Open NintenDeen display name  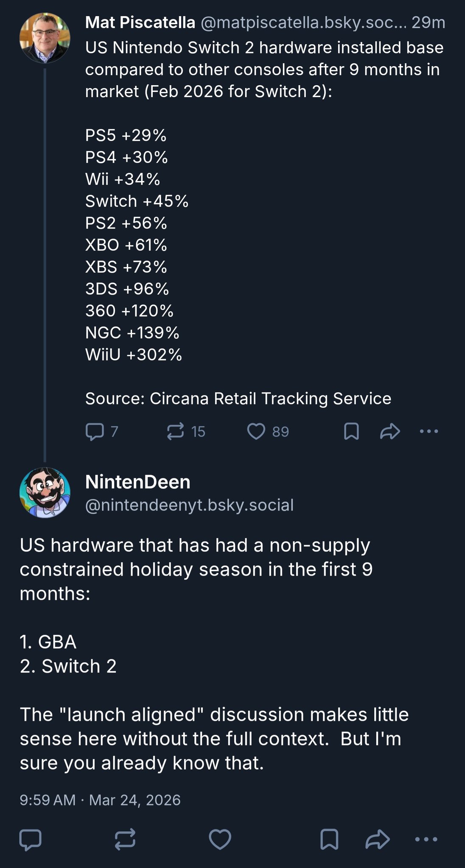(138, 482)
